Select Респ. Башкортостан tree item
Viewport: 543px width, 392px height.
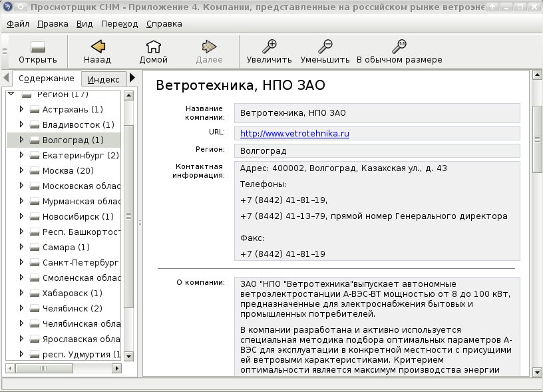coord(81,232)
